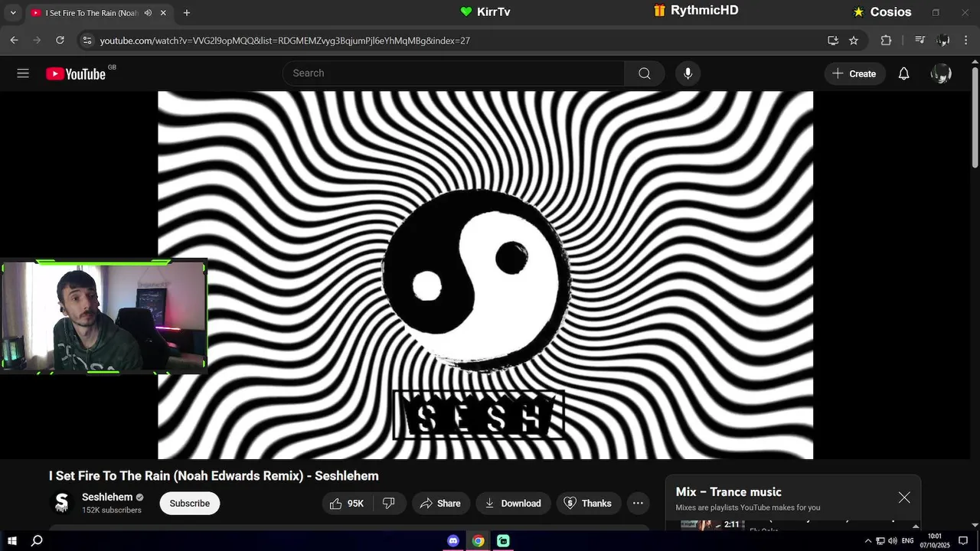Viewport: 980px width, 551px height.
Task: Go to YouTube home via logo
Action: click(x=75, y=73)
